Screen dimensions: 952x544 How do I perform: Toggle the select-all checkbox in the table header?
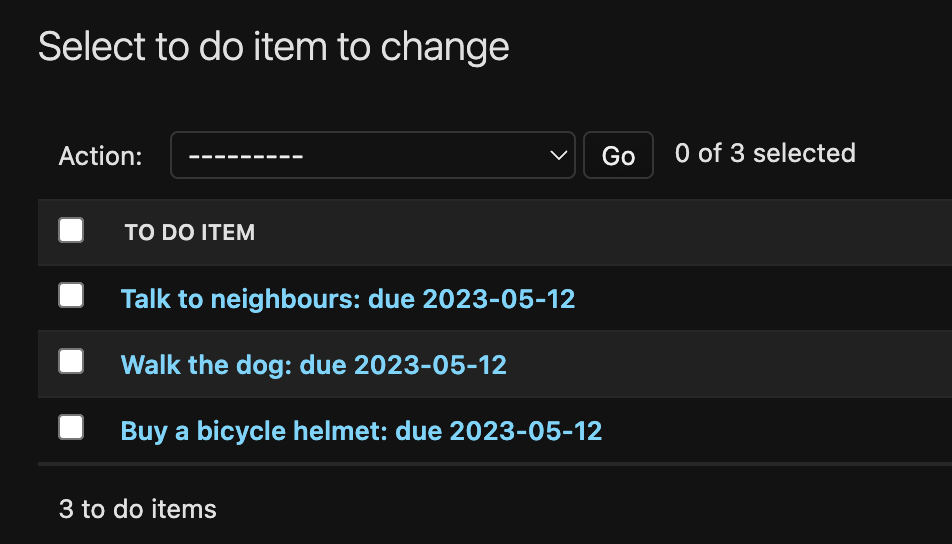(71, 231)
